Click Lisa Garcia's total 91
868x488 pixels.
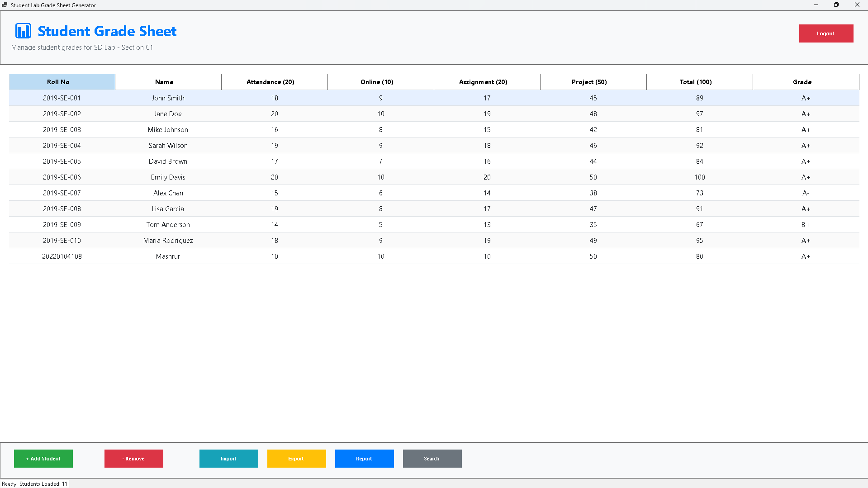pyautogui.click(x=700, y=209)
